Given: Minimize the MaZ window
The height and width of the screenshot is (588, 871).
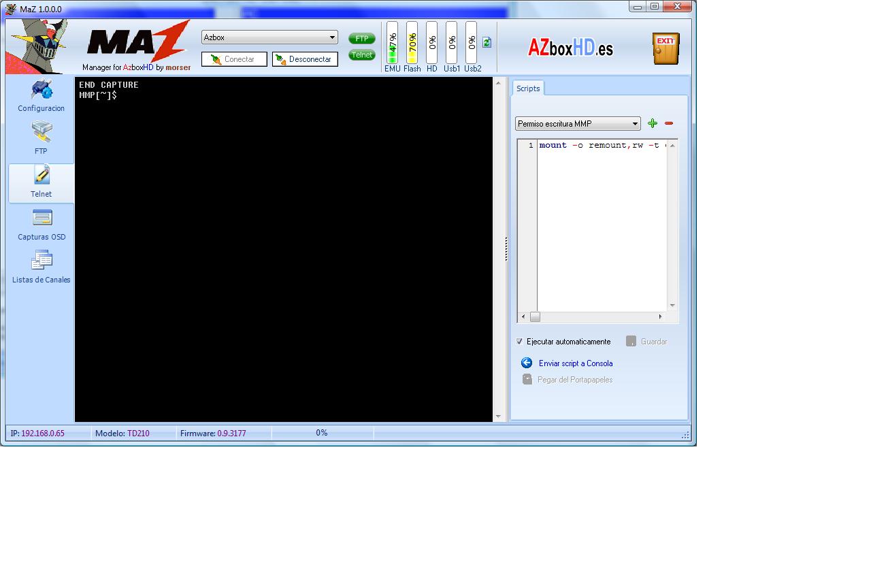Looking at the screenshot, I should 638,6.
